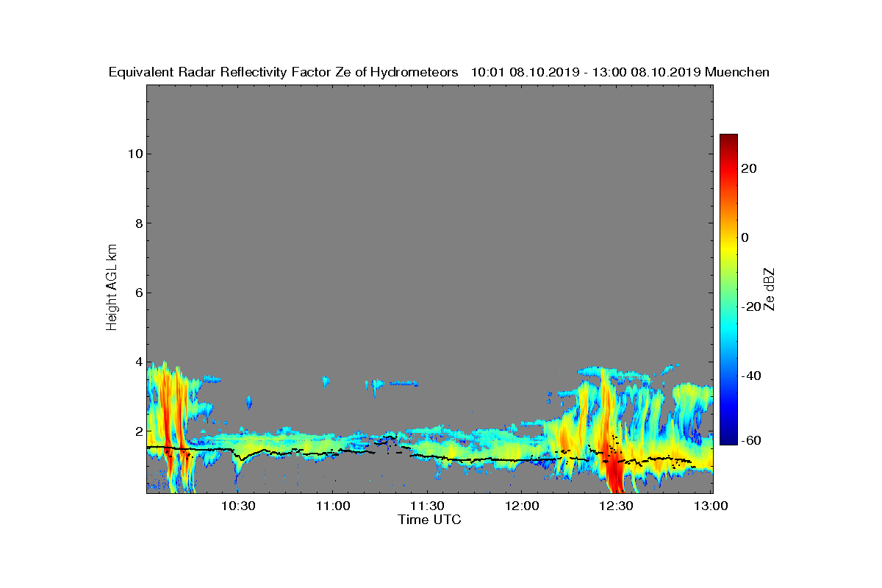The image size is (882, 588).
Task: Click the colorbar tick label '20'
Action: pyautogui.click(x=750, y=168)
